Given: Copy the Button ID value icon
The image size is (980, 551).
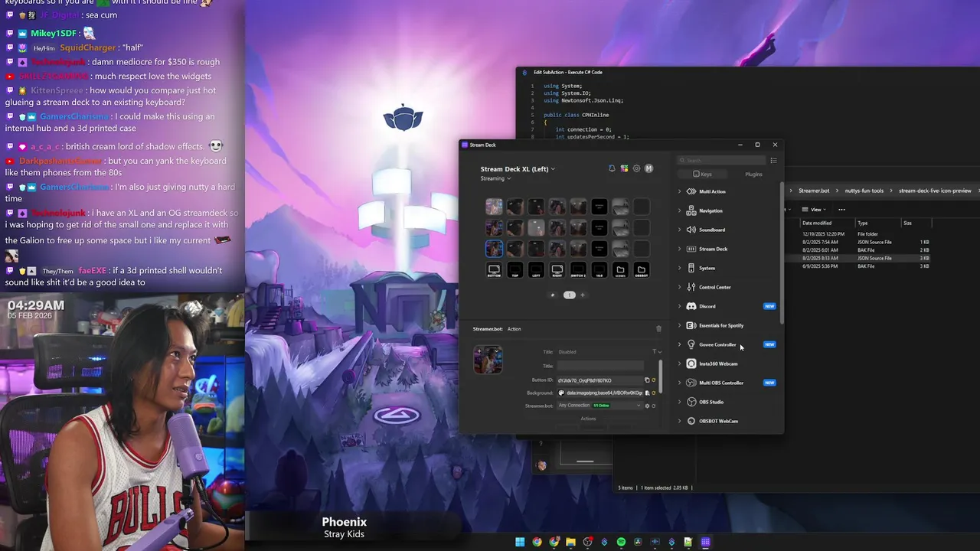Looking at the screenshot, I should [x=647, y=380].
